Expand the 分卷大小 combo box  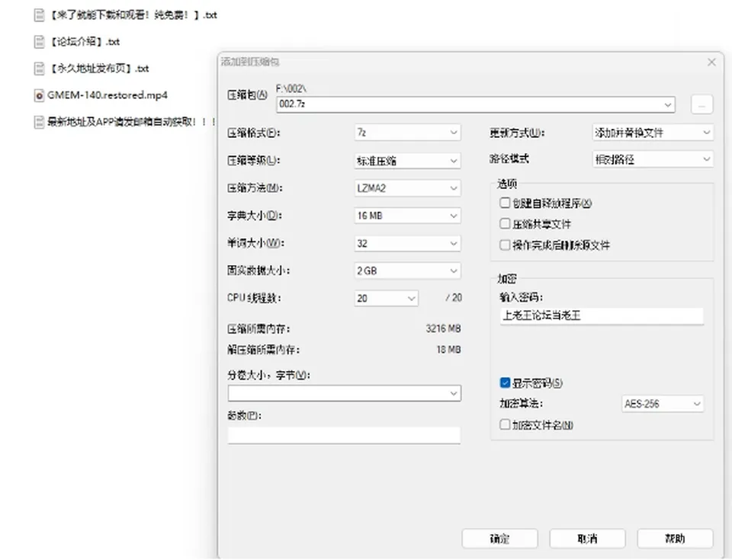(345, 393)
